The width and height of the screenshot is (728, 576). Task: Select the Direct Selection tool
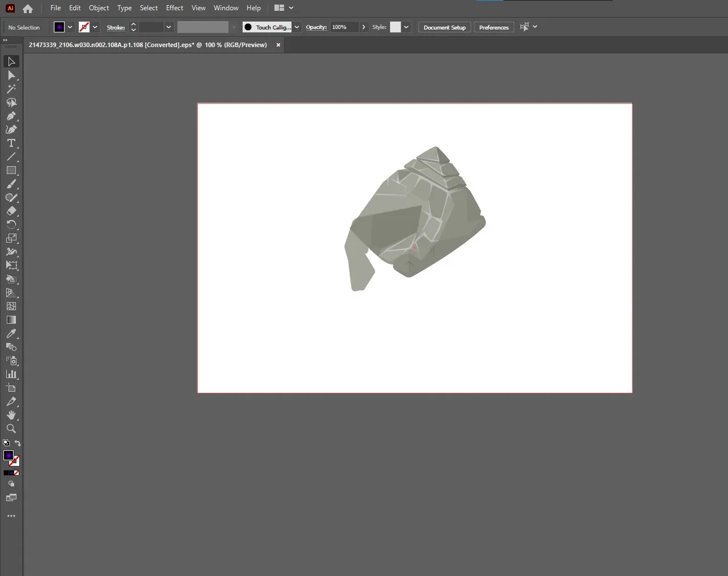[11, 75]
